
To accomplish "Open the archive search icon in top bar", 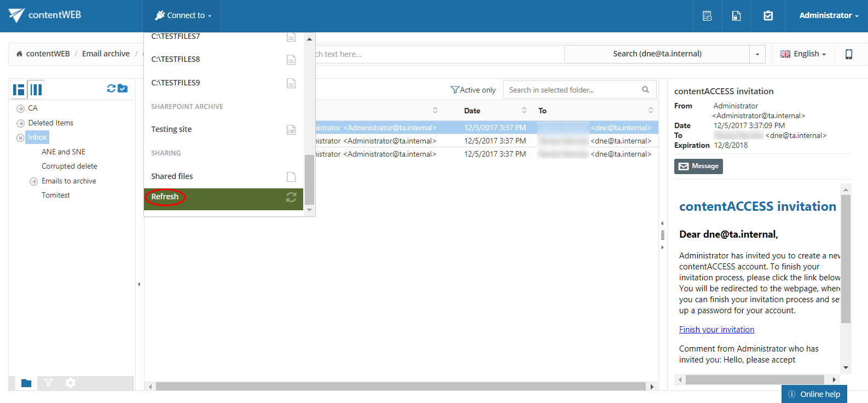I will (707, 16).
